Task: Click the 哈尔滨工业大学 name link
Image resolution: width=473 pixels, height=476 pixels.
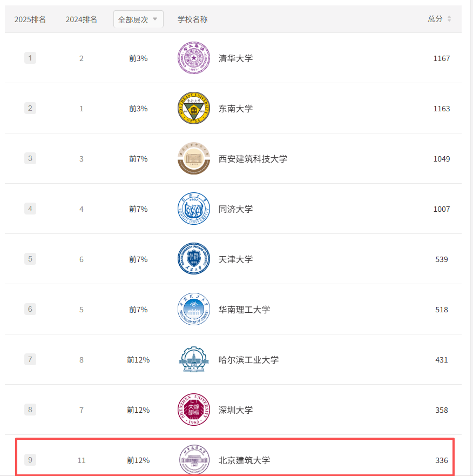Action: 248,360
